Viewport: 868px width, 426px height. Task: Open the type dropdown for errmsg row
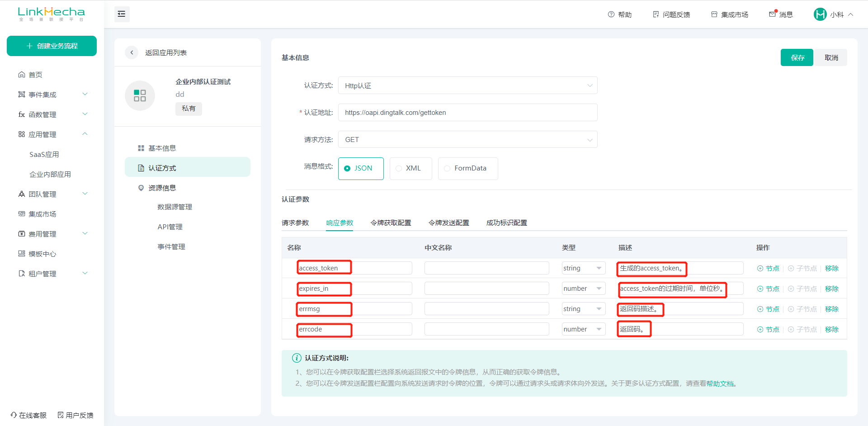tap(583, 309)
